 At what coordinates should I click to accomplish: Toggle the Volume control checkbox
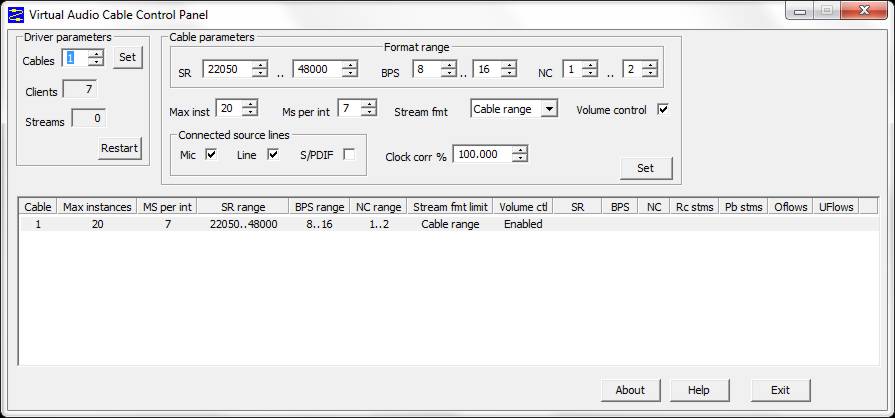663,110
